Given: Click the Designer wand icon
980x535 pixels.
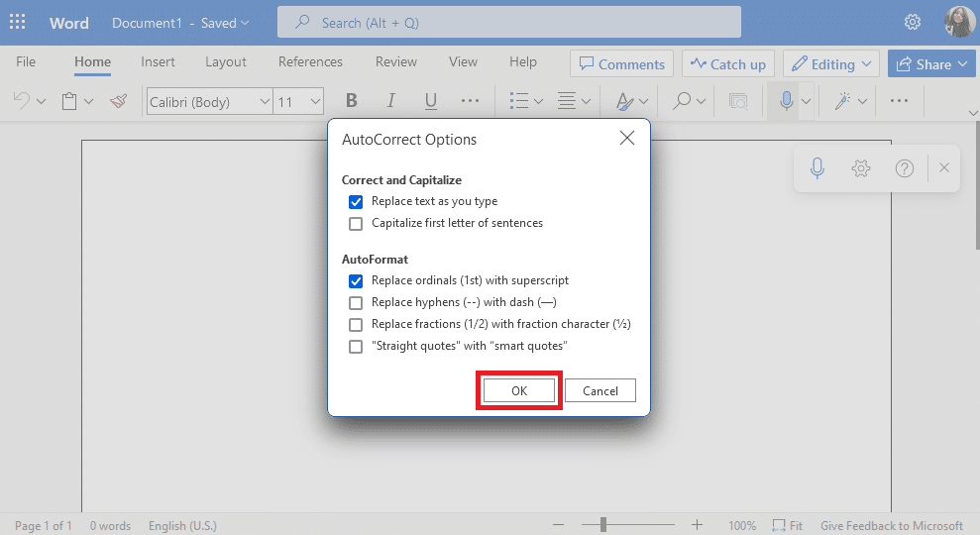Looking at the screenshot, I should coord(843,101).
